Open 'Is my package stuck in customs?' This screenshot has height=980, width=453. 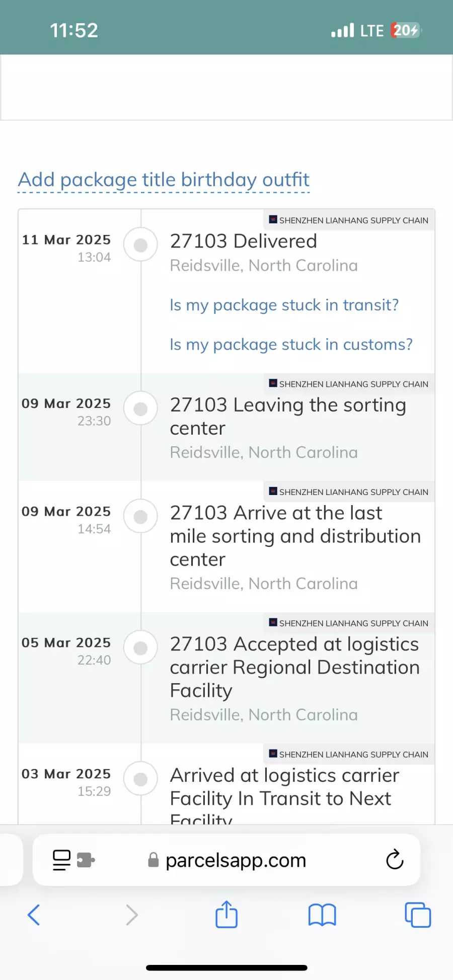click(291, 345)
